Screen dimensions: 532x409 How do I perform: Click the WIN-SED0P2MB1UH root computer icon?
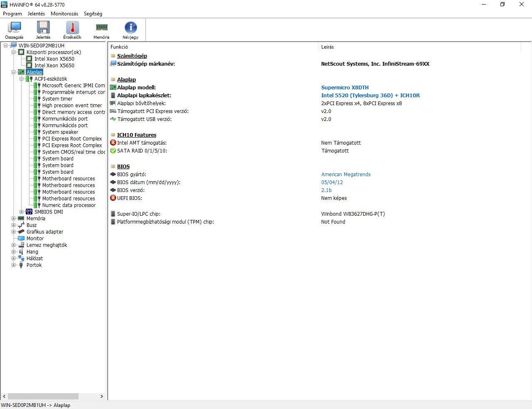point(13,45)
